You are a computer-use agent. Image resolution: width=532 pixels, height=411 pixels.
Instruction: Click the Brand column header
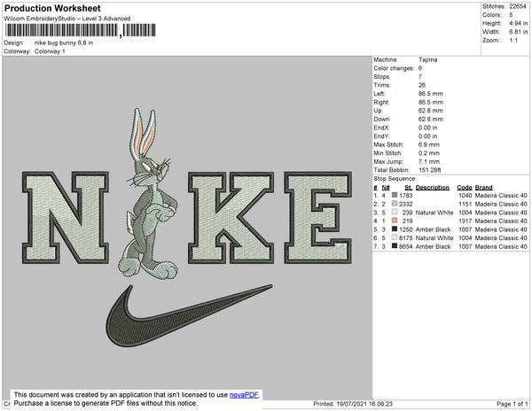tap(483, 188)
